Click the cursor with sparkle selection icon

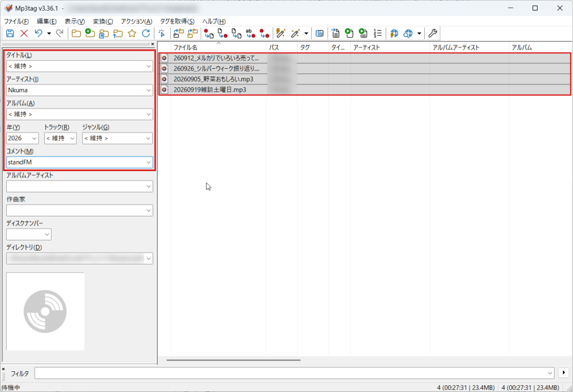[162, 34]
